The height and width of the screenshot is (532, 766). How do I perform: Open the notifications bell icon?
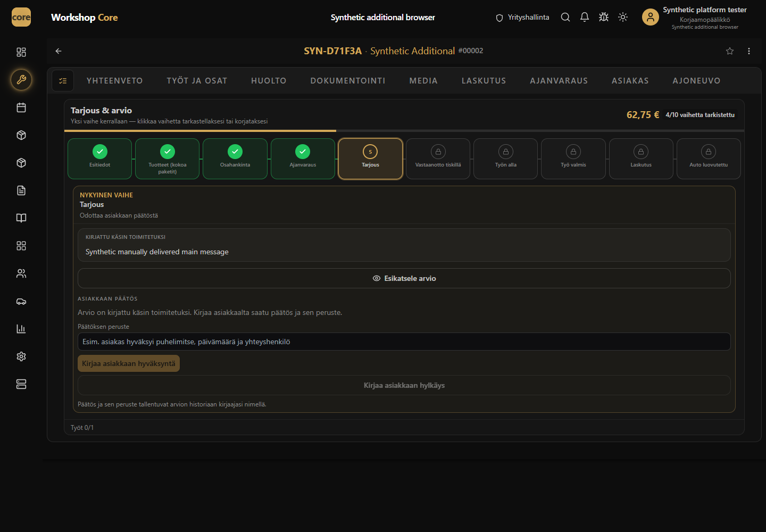coord(585,17)
